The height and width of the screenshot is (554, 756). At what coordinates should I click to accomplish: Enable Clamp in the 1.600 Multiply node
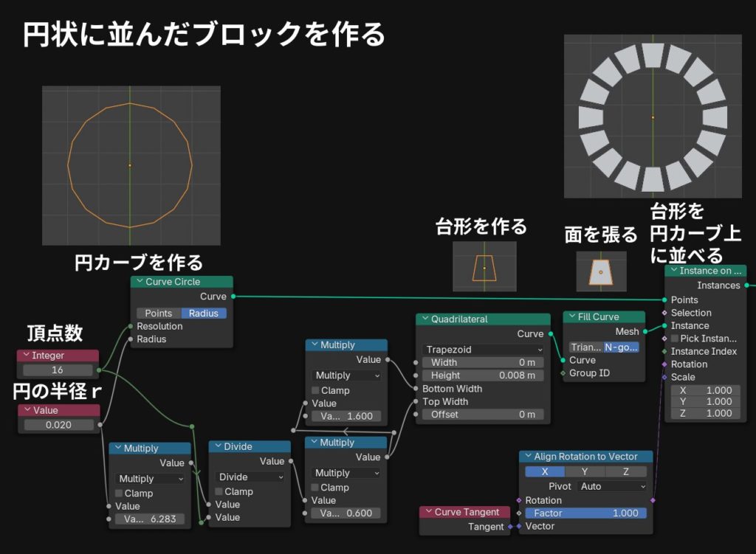316,390
